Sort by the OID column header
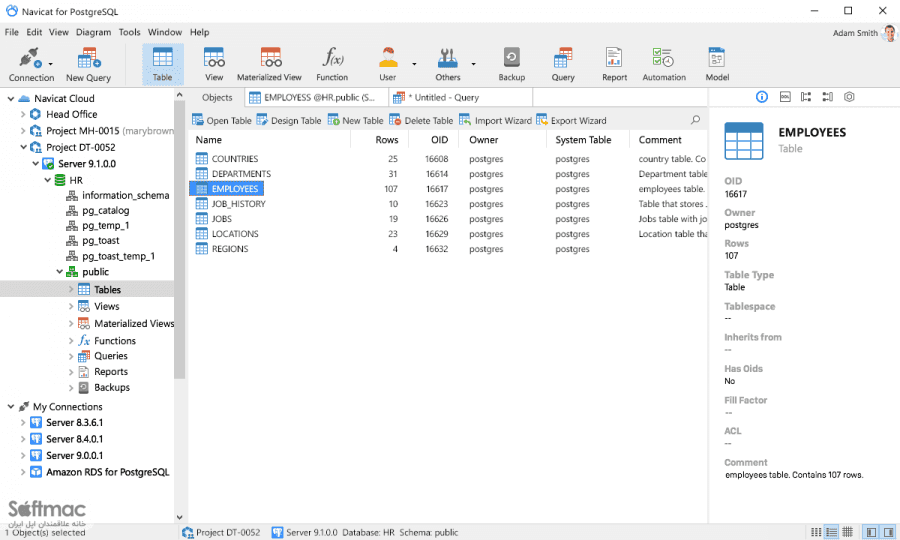900x540 pixels. click(x=439, y=140)
